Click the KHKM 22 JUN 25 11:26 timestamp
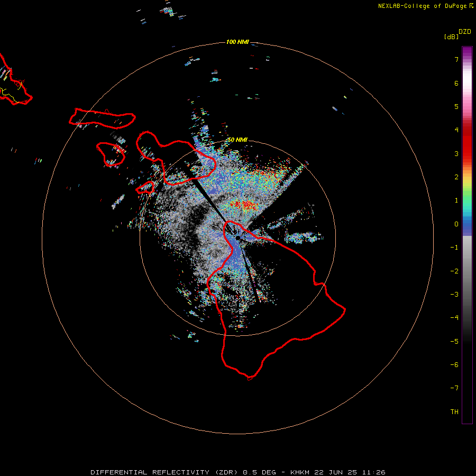The width and height of the screenshot is (476, 476). 337,472
